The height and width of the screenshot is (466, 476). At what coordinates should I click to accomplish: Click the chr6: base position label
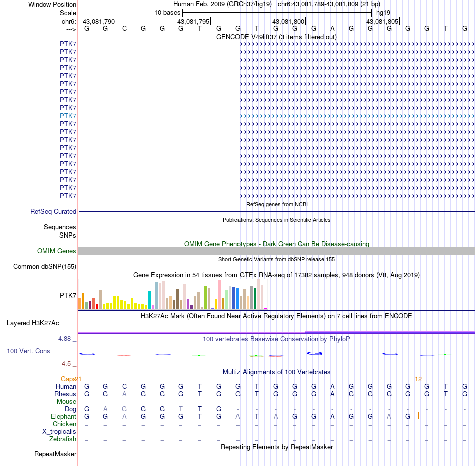(x=69, y=21)
